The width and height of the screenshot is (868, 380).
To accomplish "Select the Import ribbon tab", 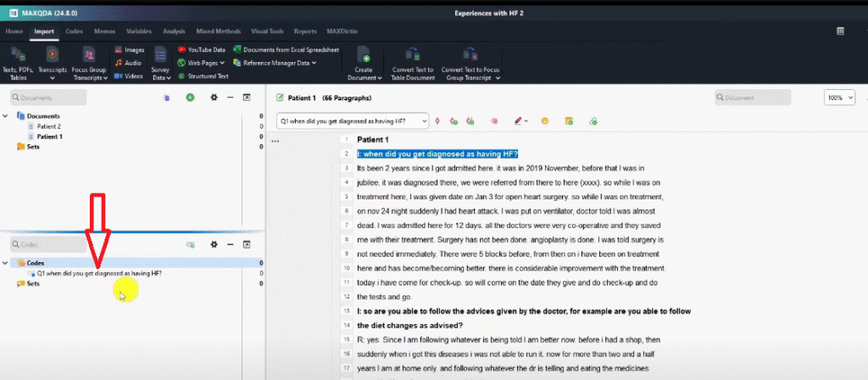I will click(x=44, y=31).
